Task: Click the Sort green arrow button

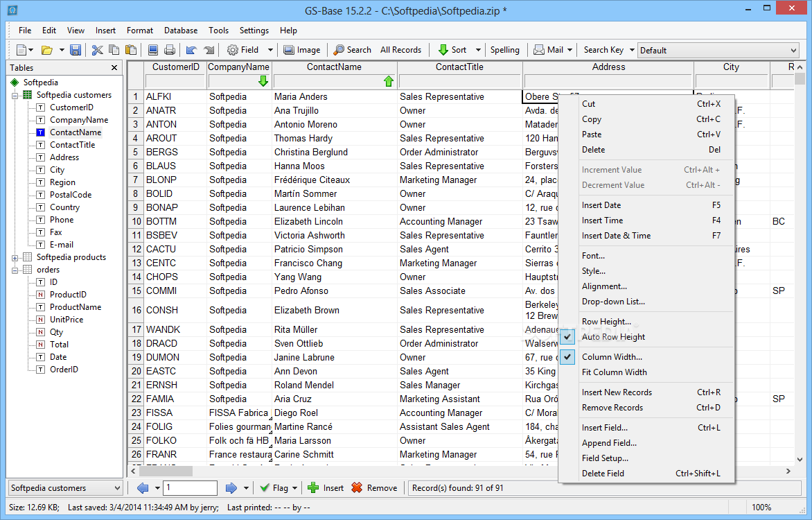Action: [x=452, y=50]
